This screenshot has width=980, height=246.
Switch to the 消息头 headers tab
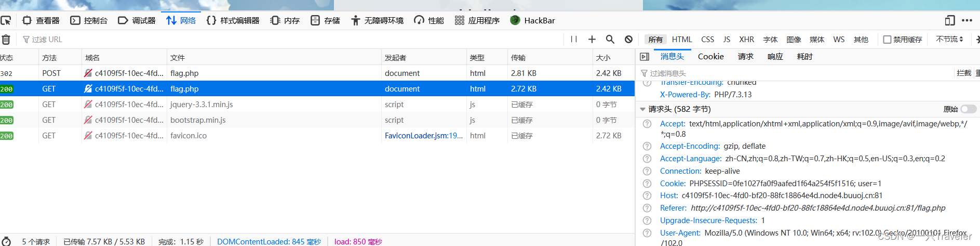[x=672, y=56]
